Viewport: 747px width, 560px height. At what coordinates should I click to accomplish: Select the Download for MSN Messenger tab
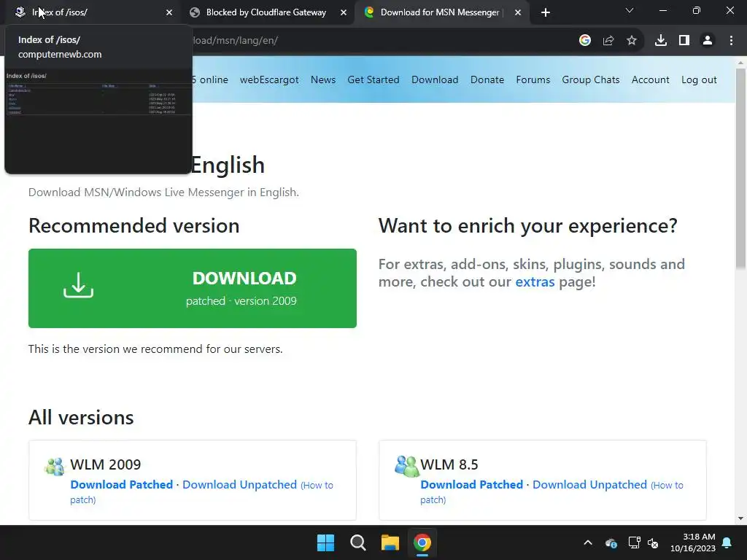pos(441,12)
